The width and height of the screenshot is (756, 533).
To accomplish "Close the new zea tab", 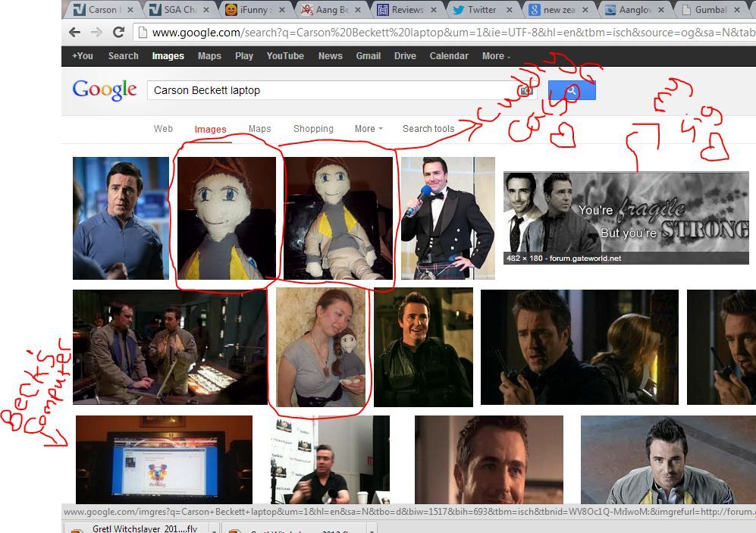I will click(x=585, y=10).
